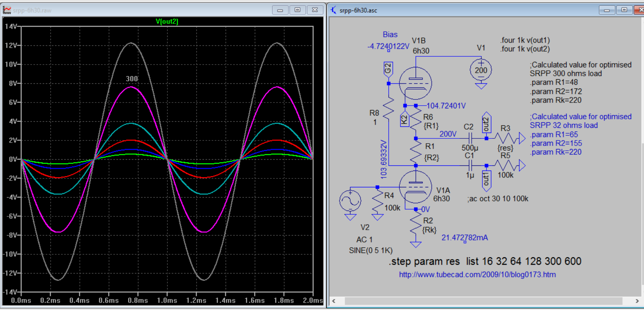Click the ground symbol under R4 resistor
Viewport: 644px width, 310px height.
click(377, 217)
